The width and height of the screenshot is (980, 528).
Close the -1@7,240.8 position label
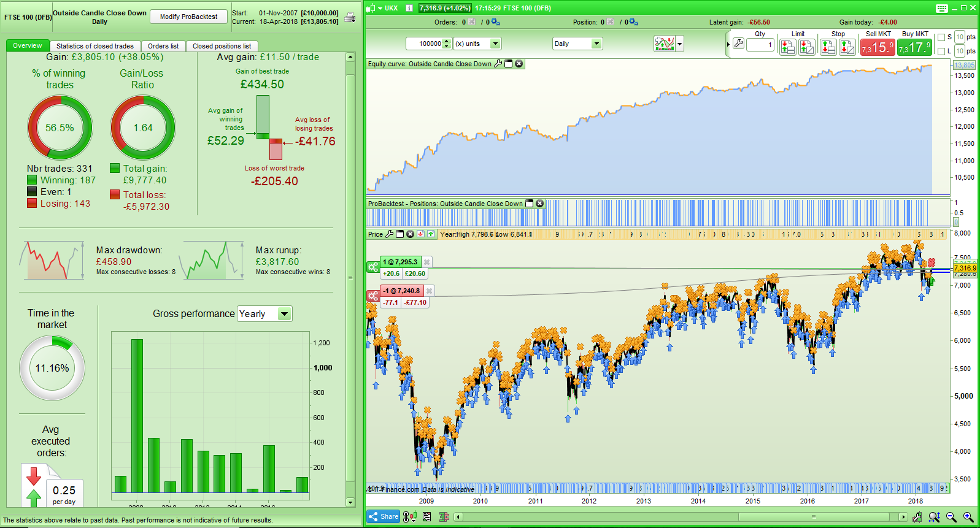pyautogui.click(x=430, y=291)
